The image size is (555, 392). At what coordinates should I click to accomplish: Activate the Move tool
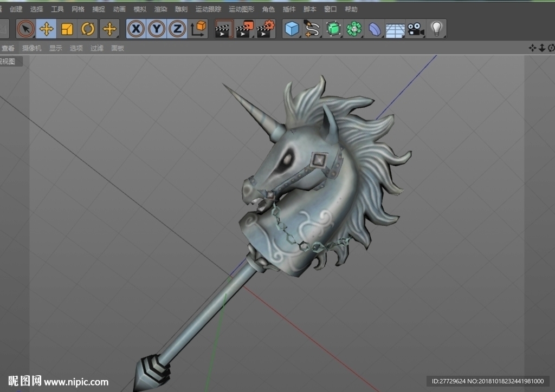[47, 29]
